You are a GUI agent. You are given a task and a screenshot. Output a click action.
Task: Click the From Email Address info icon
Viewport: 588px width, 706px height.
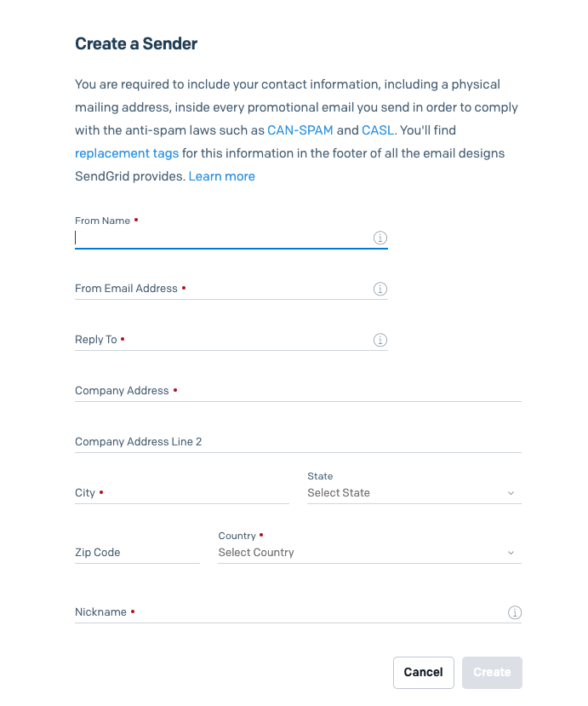point(380,289)
